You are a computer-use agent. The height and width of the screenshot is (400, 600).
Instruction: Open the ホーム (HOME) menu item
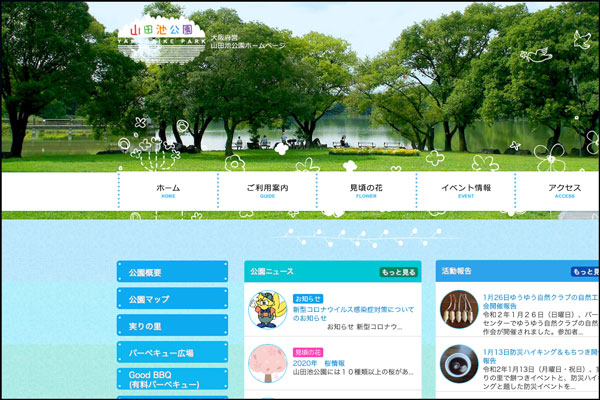click(168, 191)
